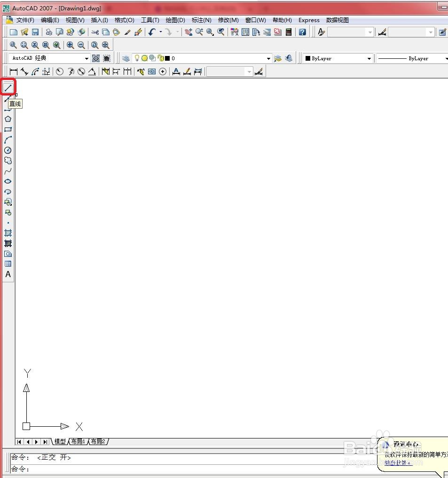Click the Make Block tool
448x478 pixels.
click(x=8, y=213)
